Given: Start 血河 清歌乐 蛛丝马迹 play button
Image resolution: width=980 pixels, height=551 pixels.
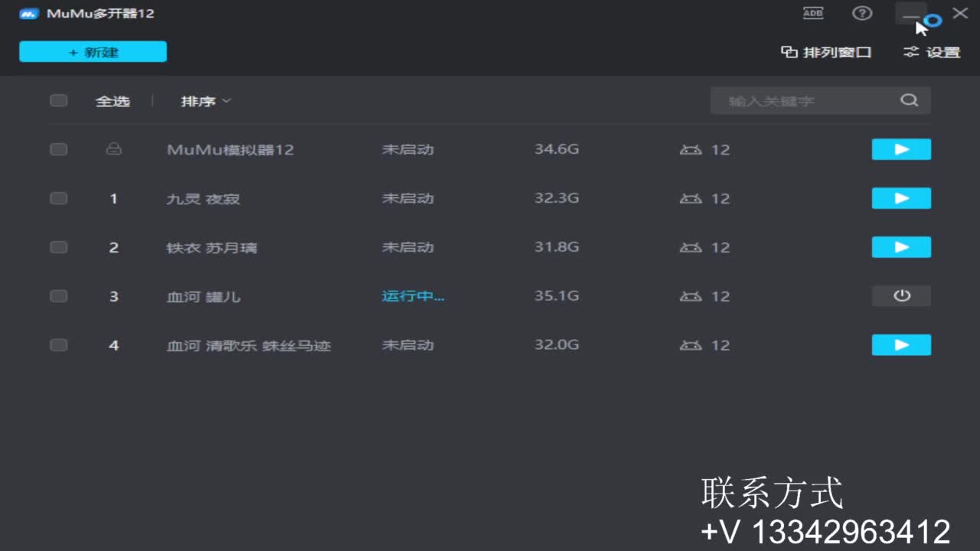Looking at the screenshot, I should pos(901,345).
